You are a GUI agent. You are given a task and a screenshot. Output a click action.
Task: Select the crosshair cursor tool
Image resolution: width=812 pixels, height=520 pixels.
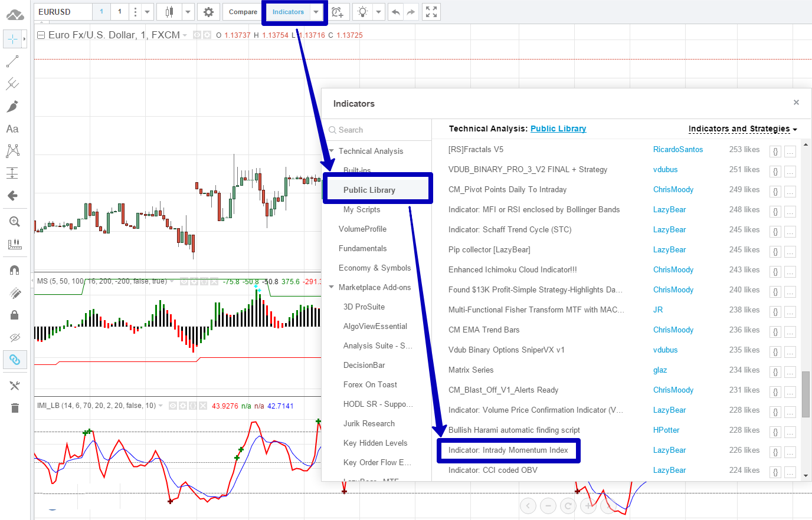click(x=12, y=39)
